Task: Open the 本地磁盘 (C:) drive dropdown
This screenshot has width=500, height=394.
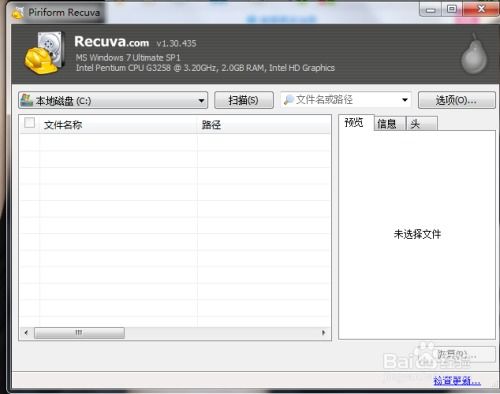Action: click(113, 100)
